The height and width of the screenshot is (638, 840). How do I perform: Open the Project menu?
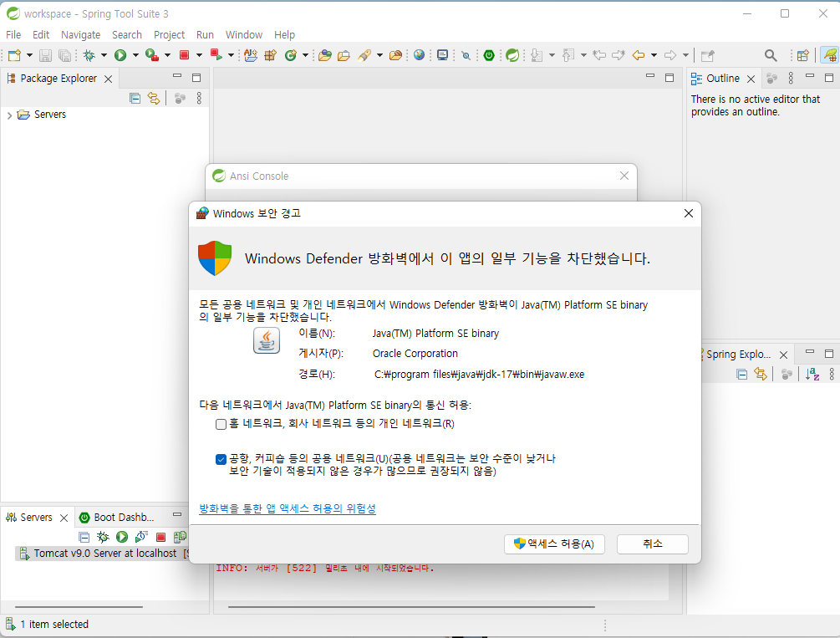coord(170,35)
